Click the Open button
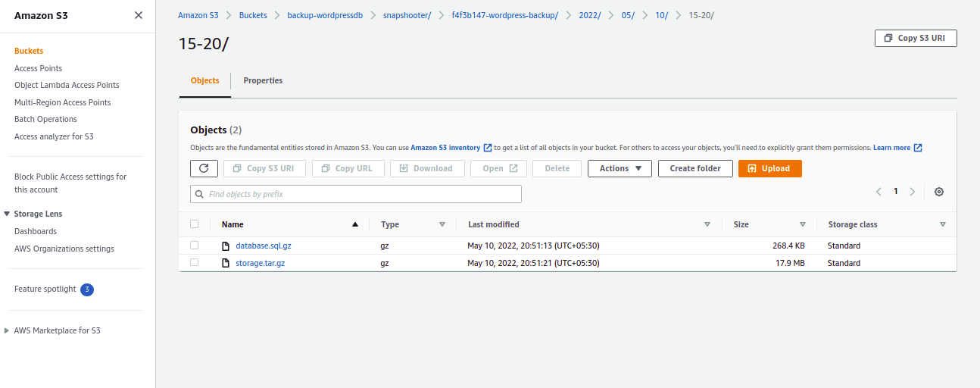Screen dimensions: 980x388 pos(498,168)
